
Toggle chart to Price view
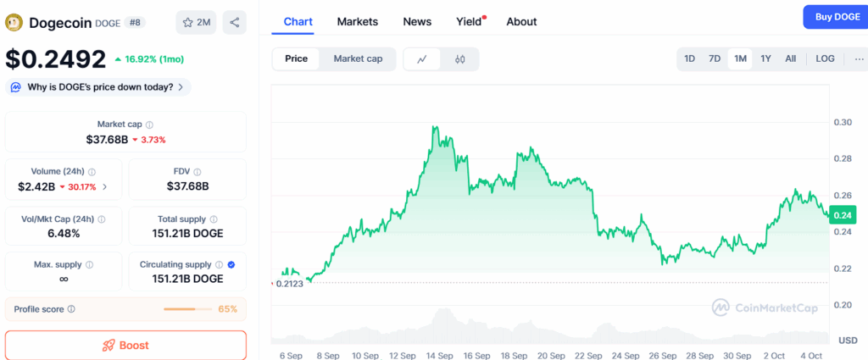pos(297,58)
